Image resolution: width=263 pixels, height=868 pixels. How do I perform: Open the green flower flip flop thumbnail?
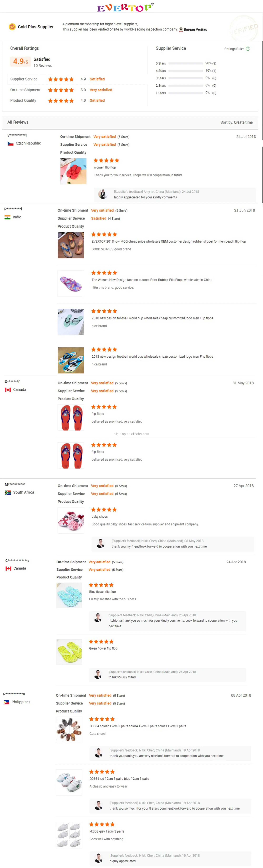point(69,652)
